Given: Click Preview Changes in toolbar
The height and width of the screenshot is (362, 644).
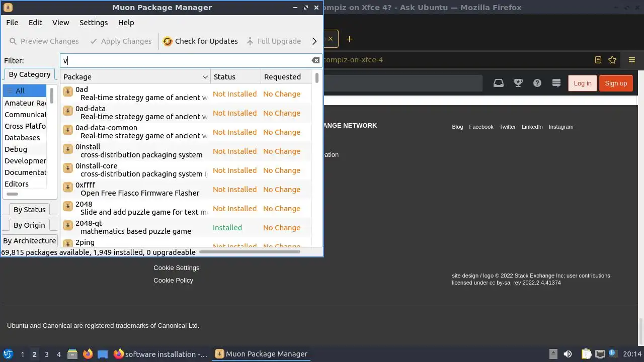Looking at the screenshot, I should (x=44, y=41).
